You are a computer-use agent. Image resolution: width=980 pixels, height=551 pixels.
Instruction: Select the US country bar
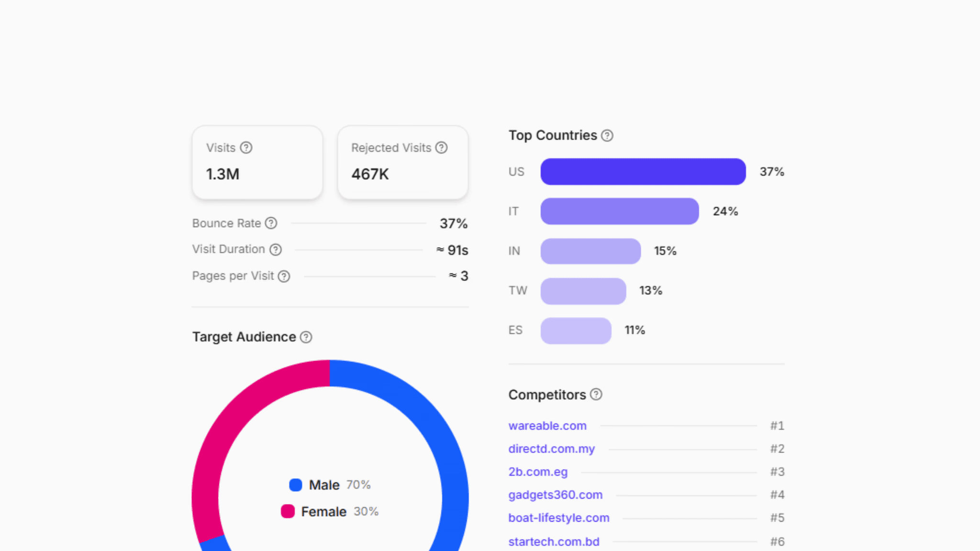643,172
